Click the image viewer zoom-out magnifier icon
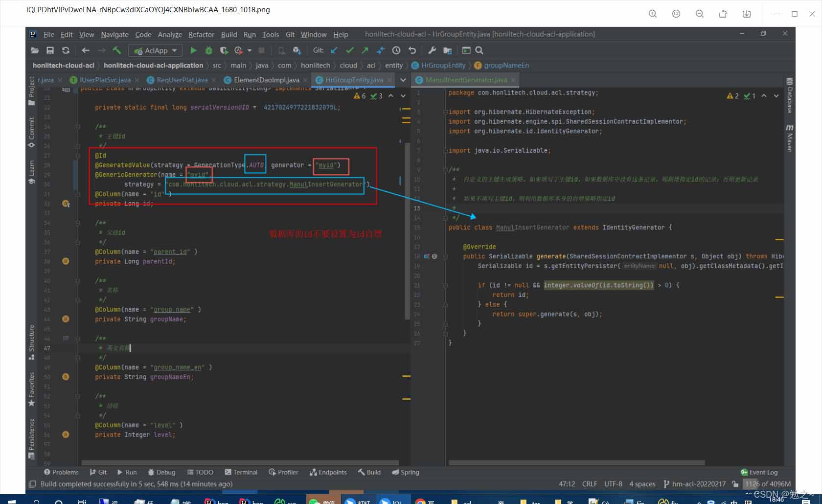This screenshot has width=822, height=504. click(x=700, y=14)
